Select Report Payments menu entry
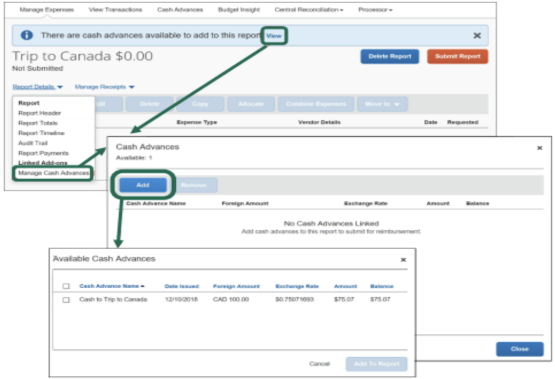Screen dimensions: 555x379 (x=44, y=153)
